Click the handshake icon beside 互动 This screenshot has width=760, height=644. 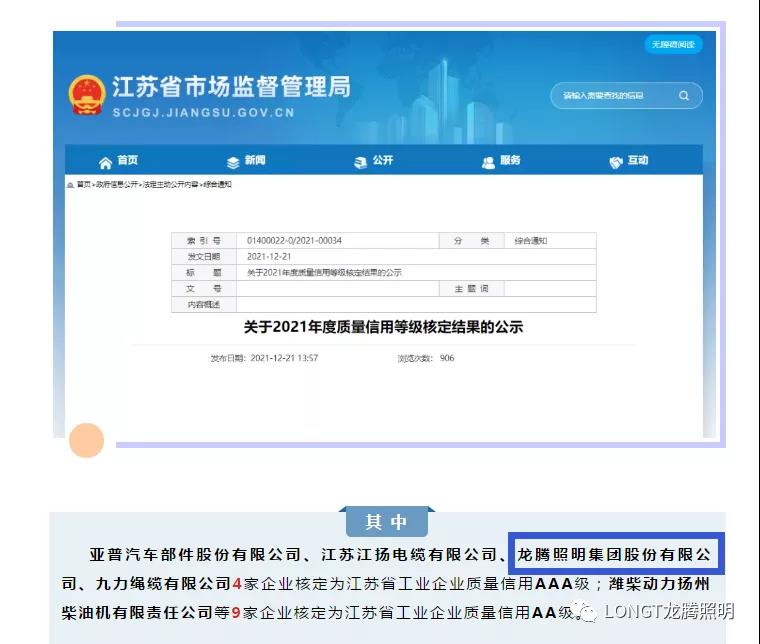point(616,163)
